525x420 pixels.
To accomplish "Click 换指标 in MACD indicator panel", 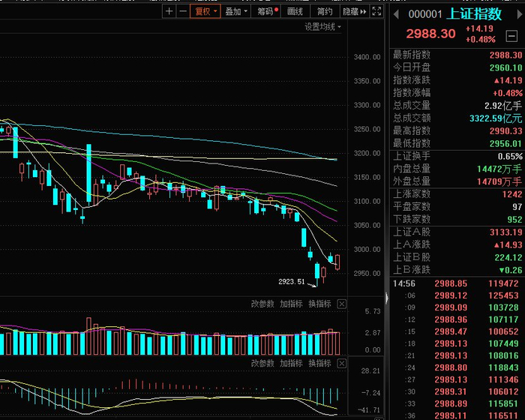I will tap(319, 363).
